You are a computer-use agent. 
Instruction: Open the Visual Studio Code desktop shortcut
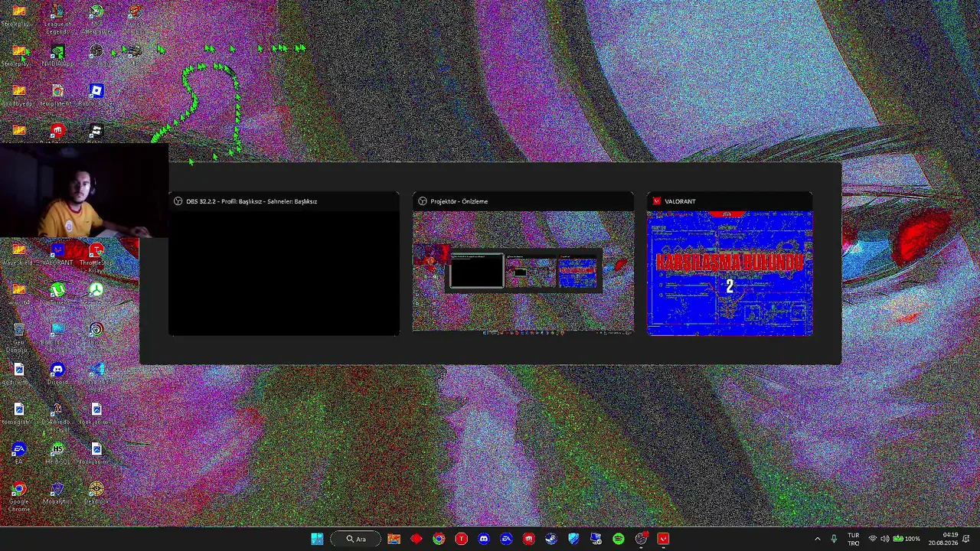pyautogui.click(x=96, y=373)
